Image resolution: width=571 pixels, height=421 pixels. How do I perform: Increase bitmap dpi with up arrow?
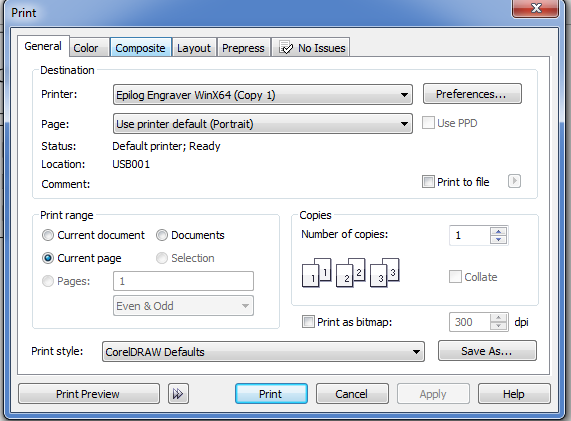click(499, 318)
